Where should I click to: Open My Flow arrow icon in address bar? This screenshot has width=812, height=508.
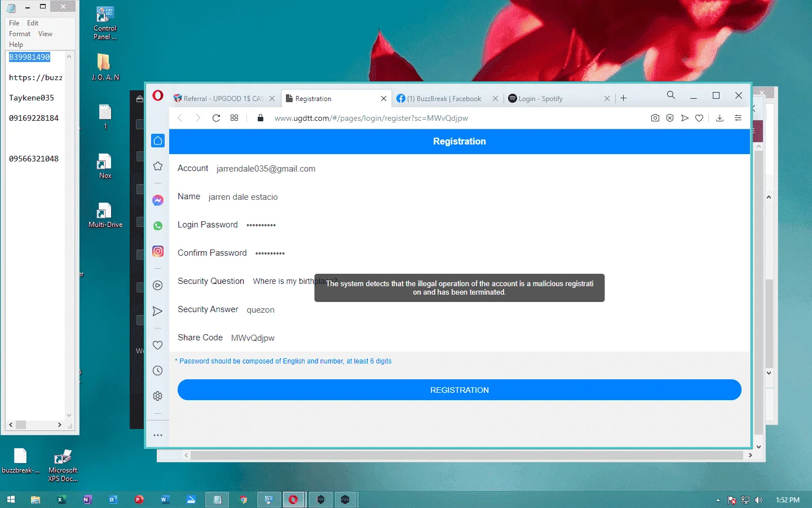(x=685, y=118)
